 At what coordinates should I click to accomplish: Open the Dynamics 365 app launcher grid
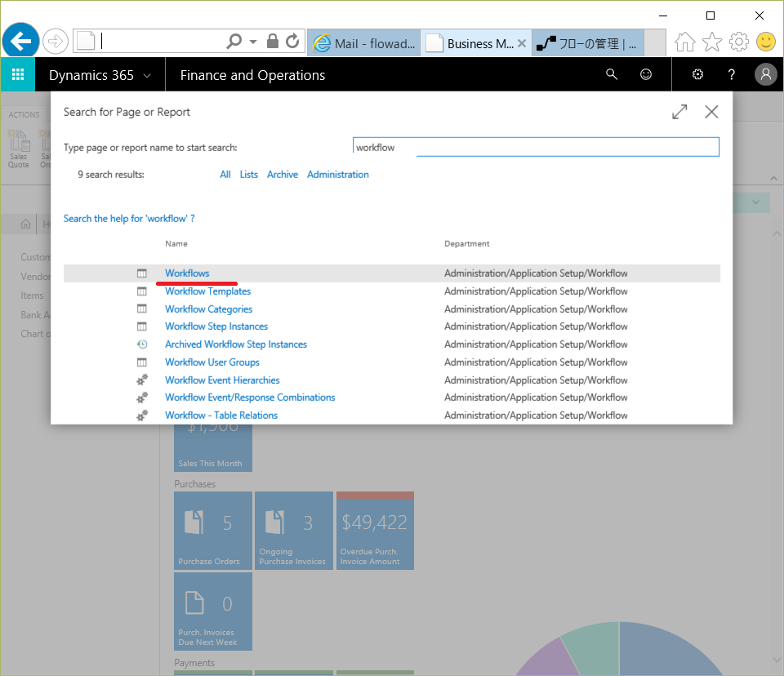coord(18,74)
